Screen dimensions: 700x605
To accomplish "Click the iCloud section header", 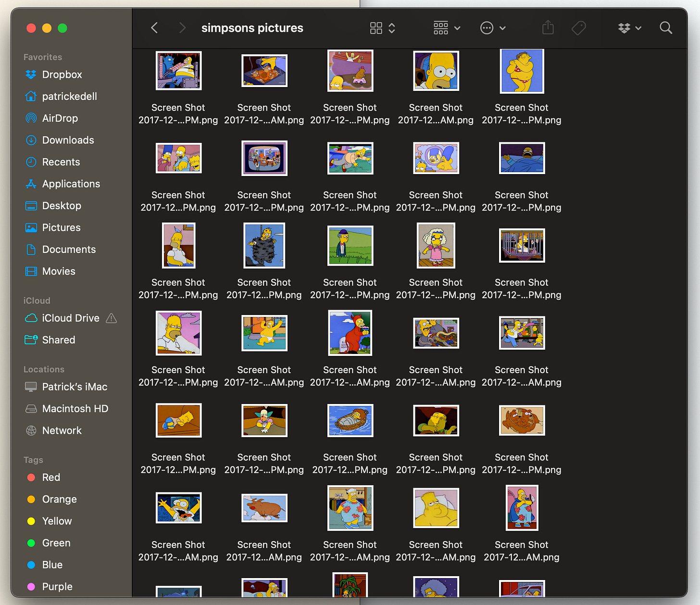I will click(x=37, y=301).
